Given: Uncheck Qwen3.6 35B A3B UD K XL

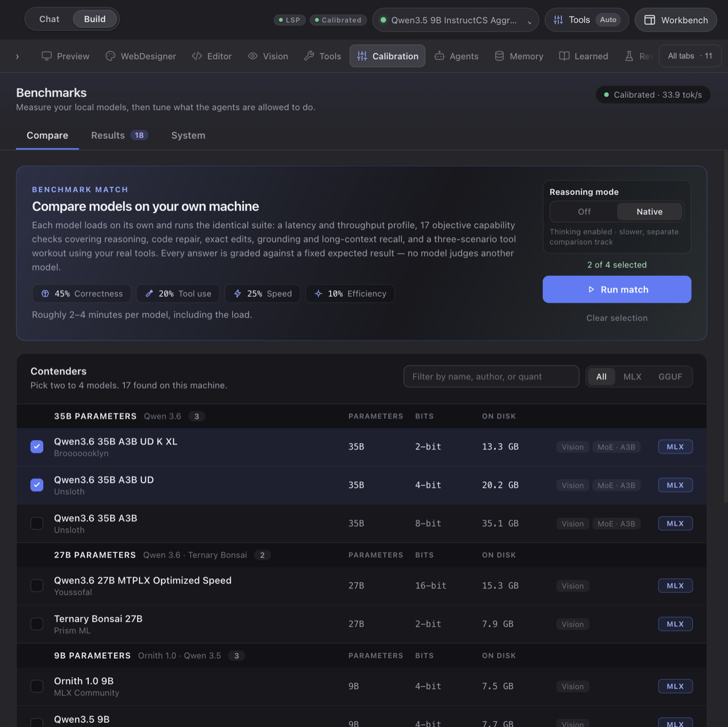Looking at the screenshot, I should point(37,447).
